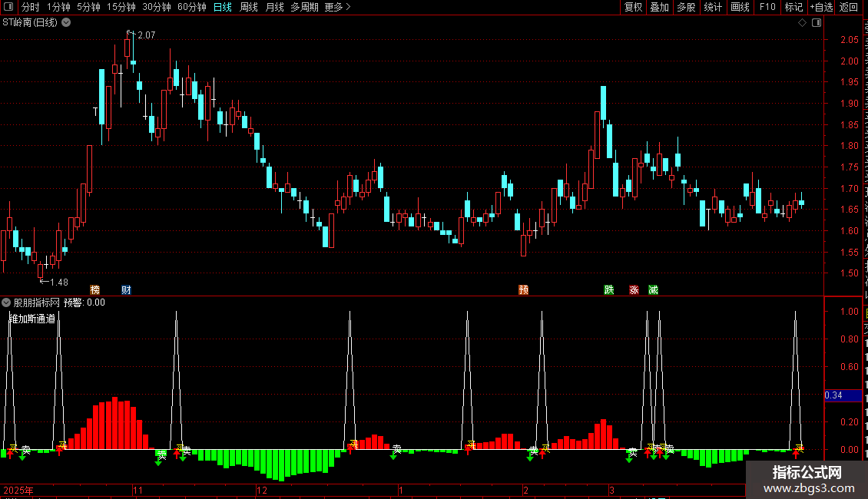
Task: Click the 标记 mark button
Action: coord(793,7)
